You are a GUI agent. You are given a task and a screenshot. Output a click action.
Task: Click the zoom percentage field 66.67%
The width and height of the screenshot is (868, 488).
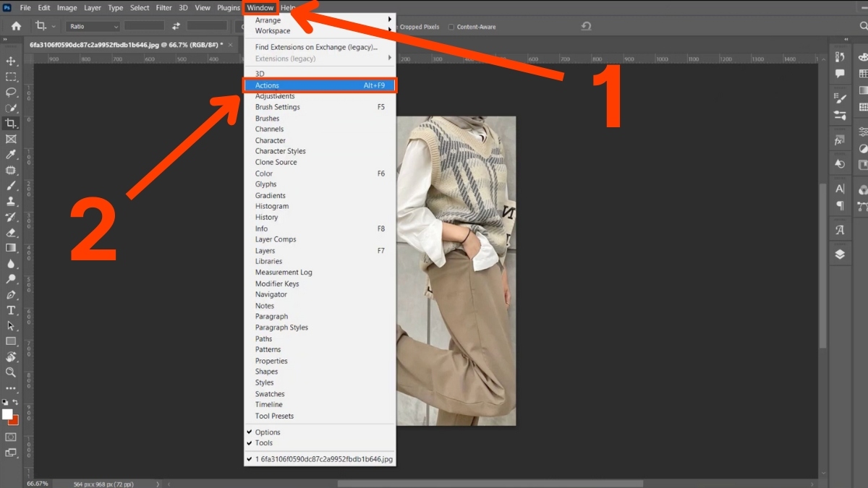(x=38, y=483)
